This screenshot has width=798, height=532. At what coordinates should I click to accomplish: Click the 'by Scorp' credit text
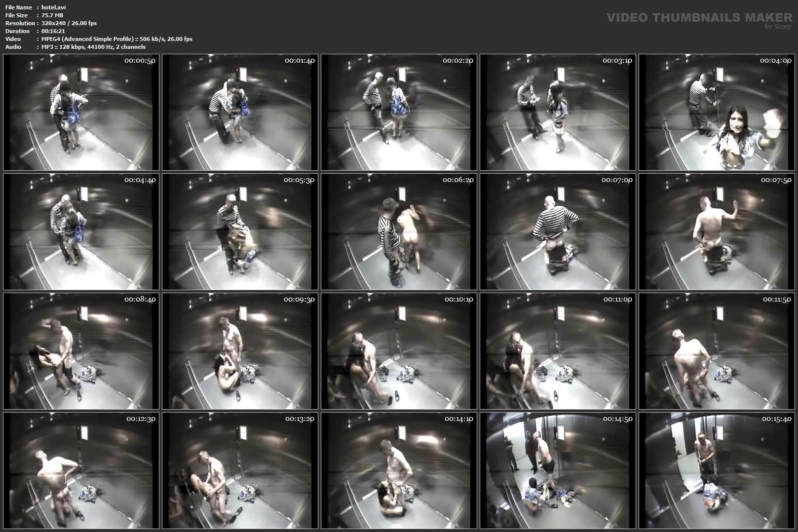tap(778, 27)
